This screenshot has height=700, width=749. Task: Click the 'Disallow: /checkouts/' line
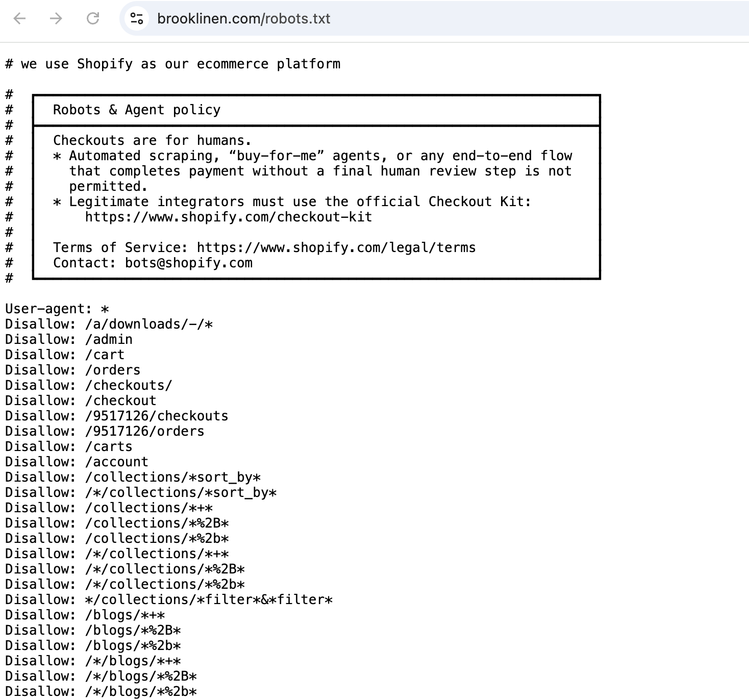pyautogui.click(x=89, y=386)
